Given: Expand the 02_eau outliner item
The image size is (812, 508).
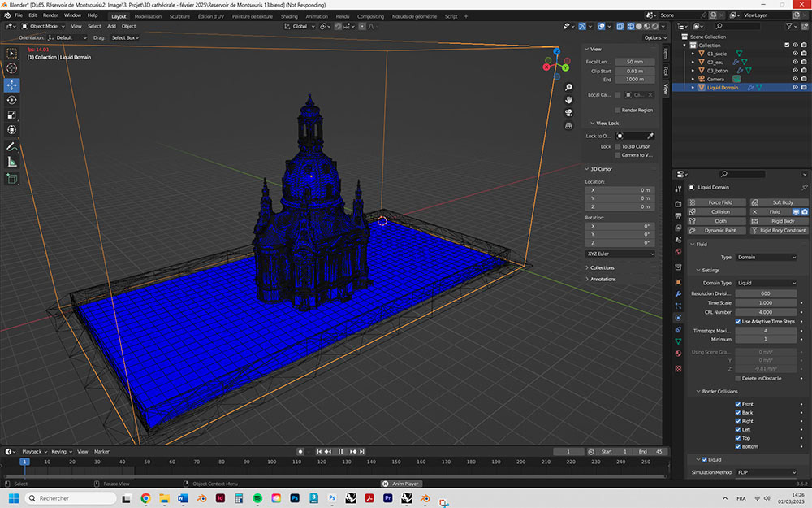Looking at the screenshot, I should 693,63.
